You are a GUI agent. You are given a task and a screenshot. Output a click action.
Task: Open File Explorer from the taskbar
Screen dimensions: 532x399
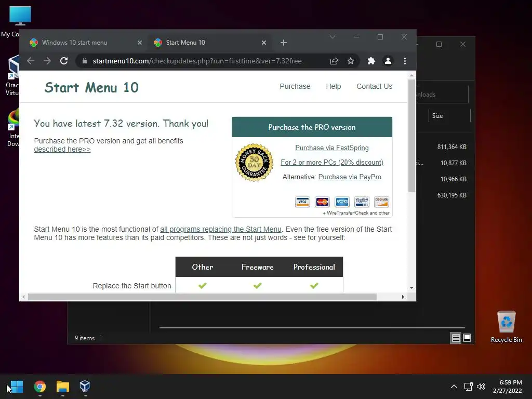63,387
